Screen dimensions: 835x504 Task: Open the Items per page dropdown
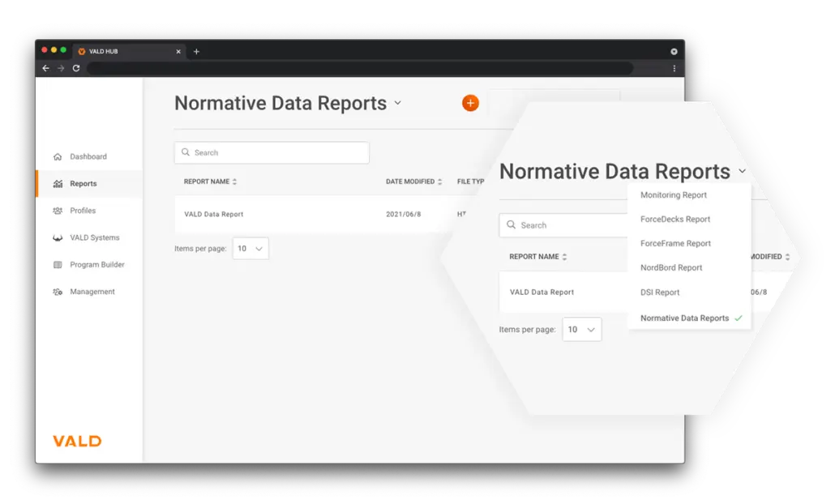click(250, 249)
